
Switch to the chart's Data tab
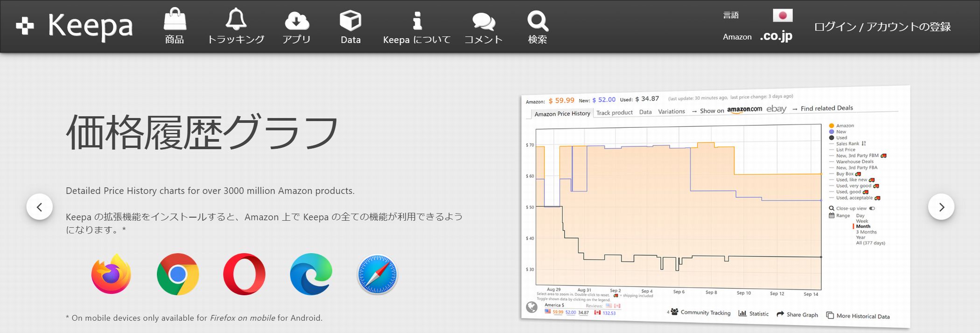click(645, 112)
